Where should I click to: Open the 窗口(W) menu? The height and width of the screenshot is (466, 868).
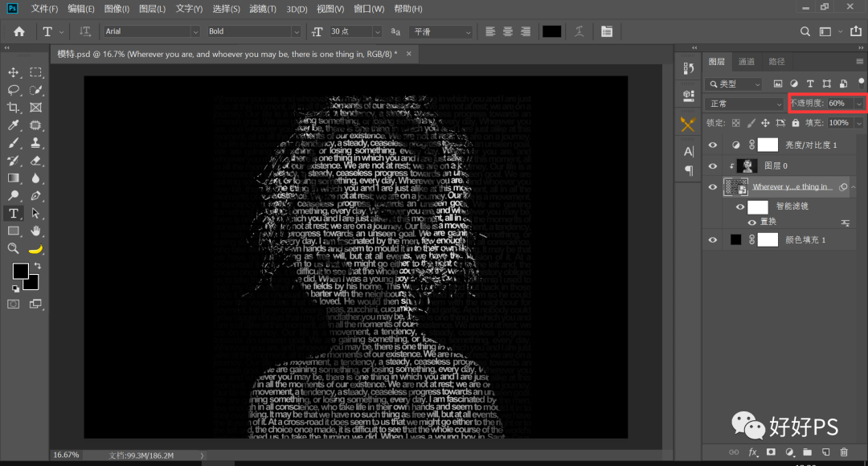(369, 9)
